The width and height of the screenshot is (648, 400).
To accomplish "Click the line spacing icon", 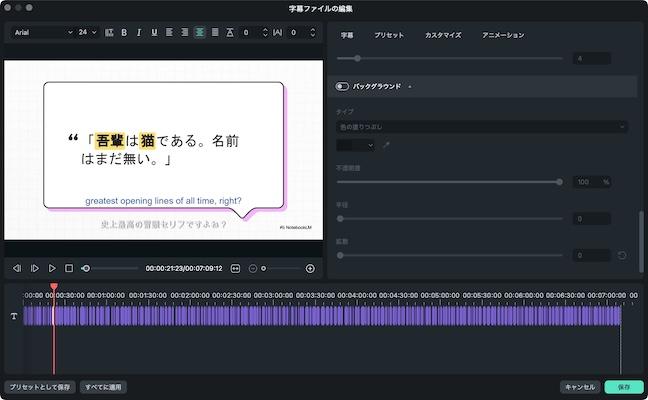I will click(x=230, y=32).
